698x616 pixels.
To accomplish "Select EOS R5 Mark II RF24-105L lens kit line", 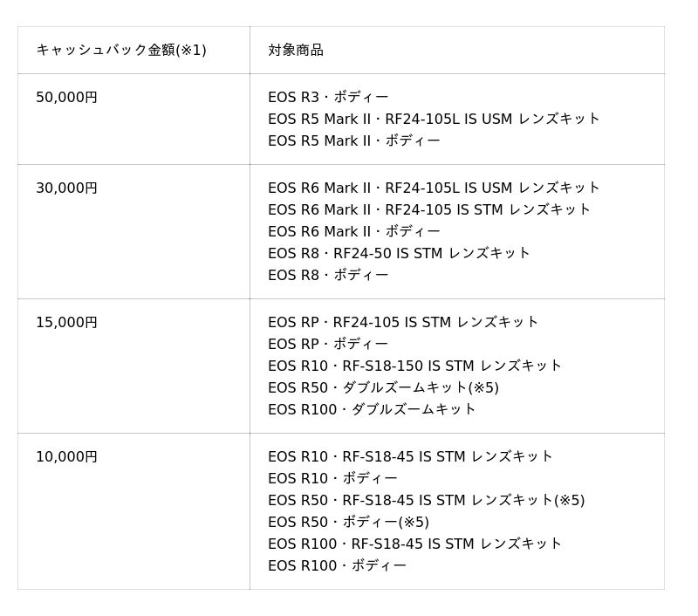I will tap(434, 119).
